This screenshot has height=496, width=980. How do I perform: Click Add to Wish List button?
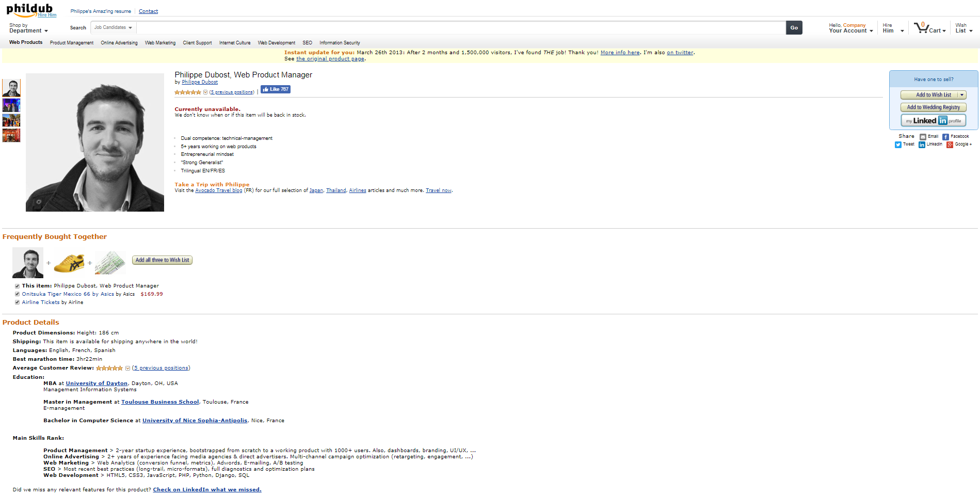click(x=929, y=95)
